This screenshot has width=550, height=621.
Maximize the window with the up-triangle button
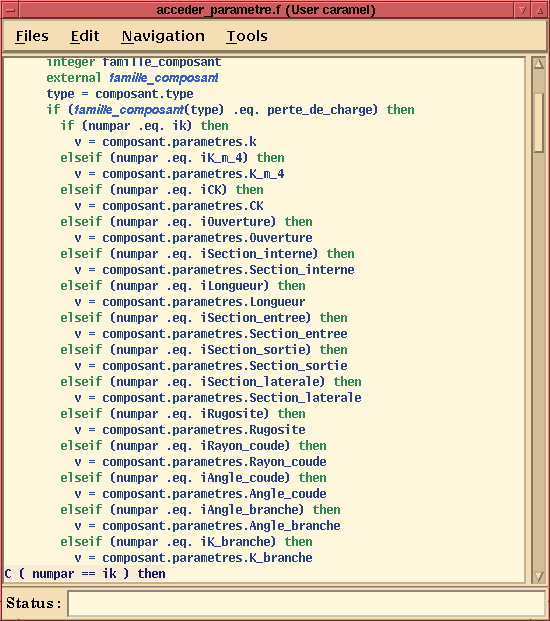click(x=540, y=10)
